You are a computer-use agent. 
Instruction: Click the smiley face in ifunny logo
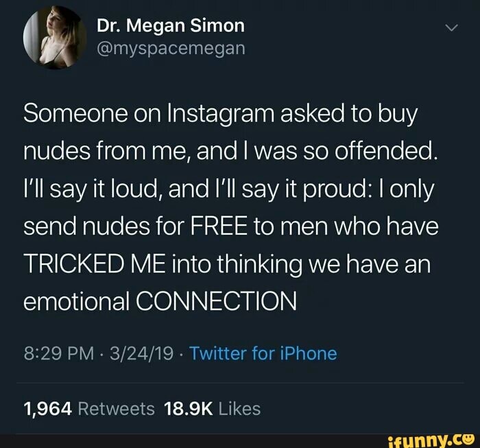point(470,440)
